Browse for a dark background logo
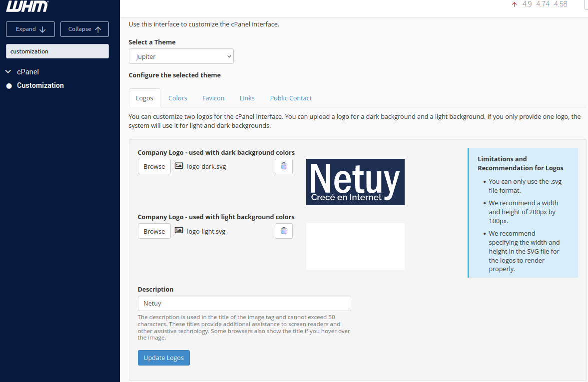588x382 pixels. click(154, 166)
